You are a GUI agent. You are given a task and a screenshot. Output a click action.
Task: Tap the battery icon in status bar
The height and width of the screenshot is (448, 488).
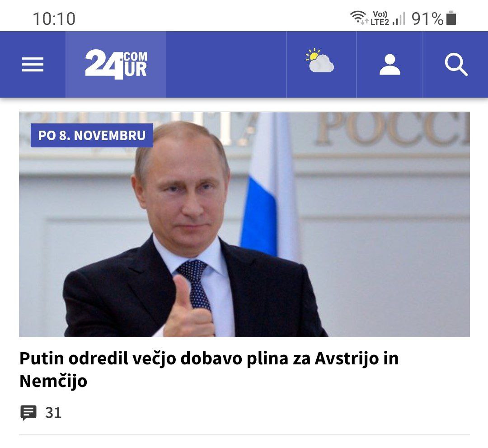tap(451, 18)
